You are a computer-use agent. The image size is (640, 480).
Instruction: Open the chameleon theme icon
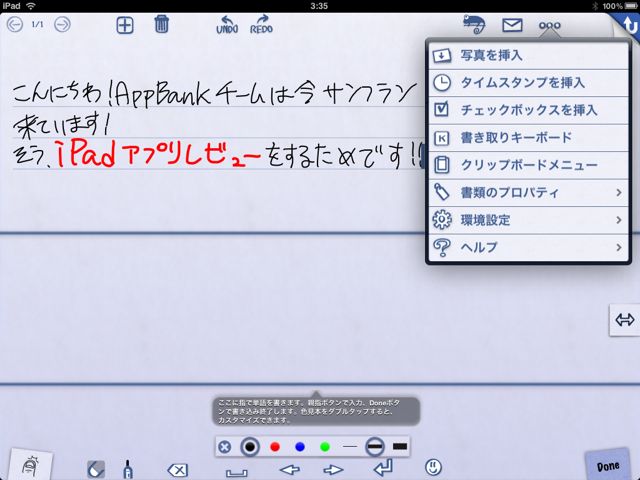click(474, 24)
